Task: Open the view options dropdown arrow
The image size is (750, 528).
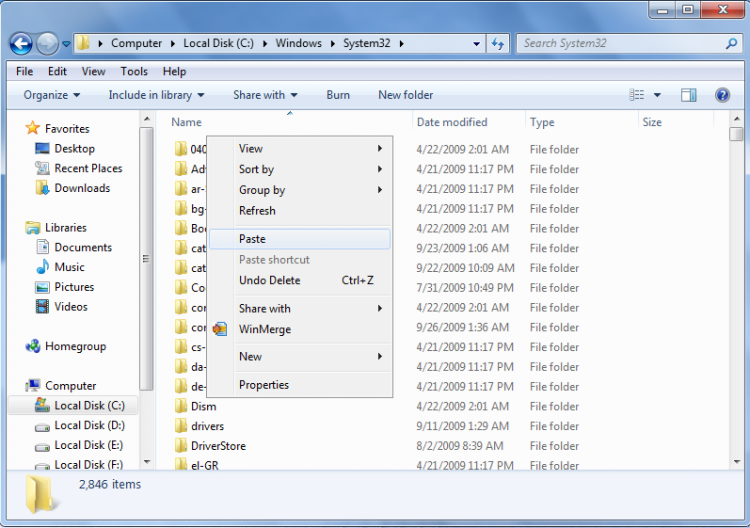Action: point(657,95)
